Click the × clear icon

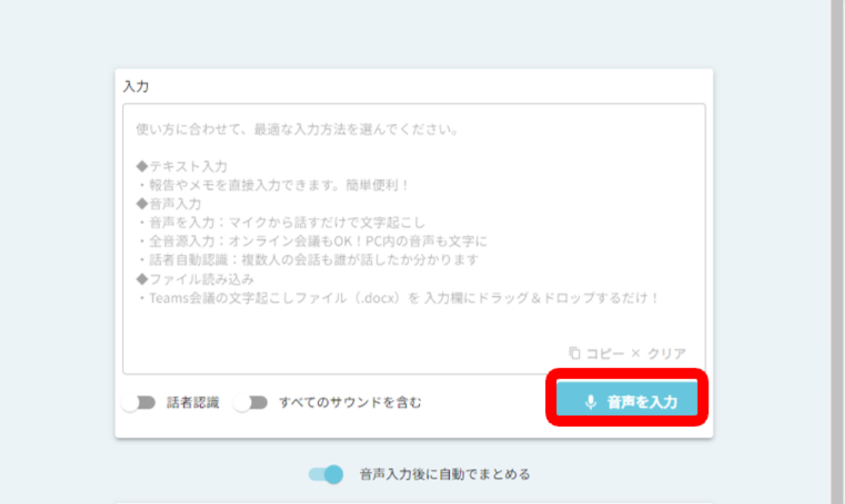[635, 353]
